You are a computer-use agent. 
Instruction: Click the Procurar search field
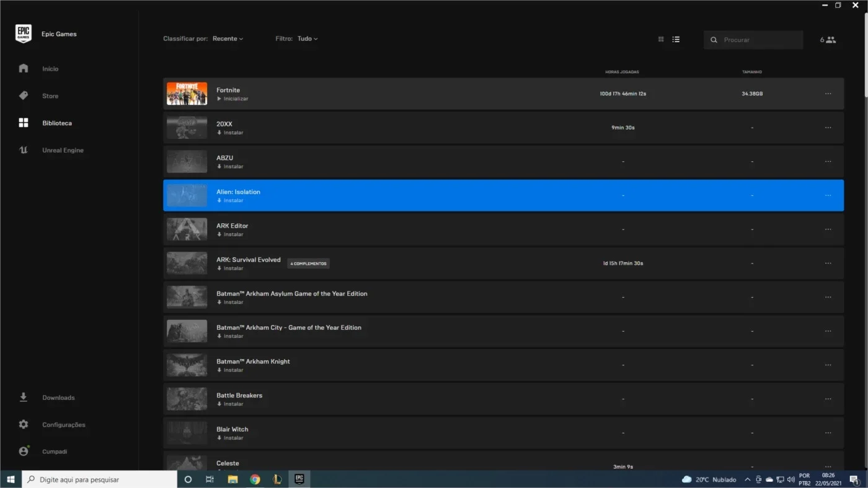[753, 40]
